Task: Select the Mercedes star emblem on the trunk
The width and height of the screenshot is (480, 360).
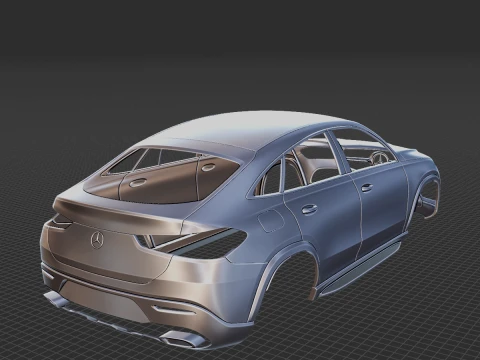Action: point(97,240)
